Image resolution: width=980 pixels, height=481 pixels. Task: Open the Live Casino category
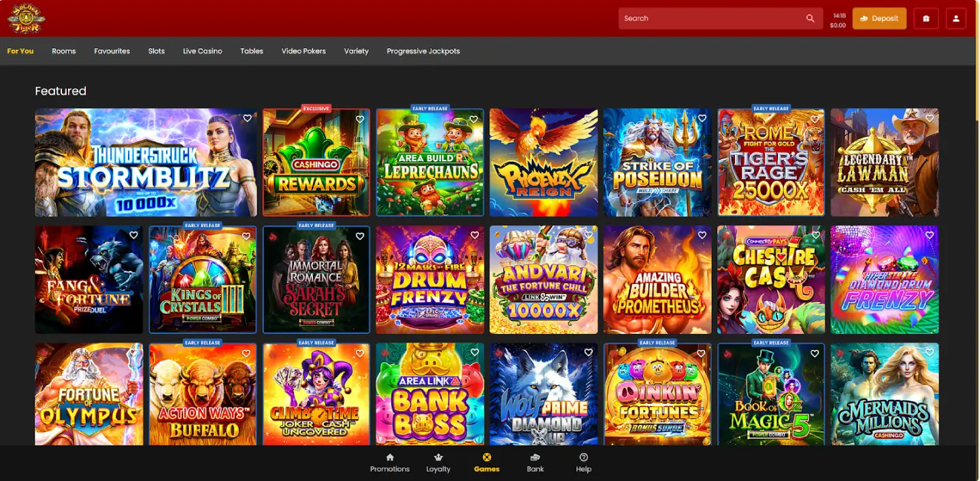tap(202, 50)
